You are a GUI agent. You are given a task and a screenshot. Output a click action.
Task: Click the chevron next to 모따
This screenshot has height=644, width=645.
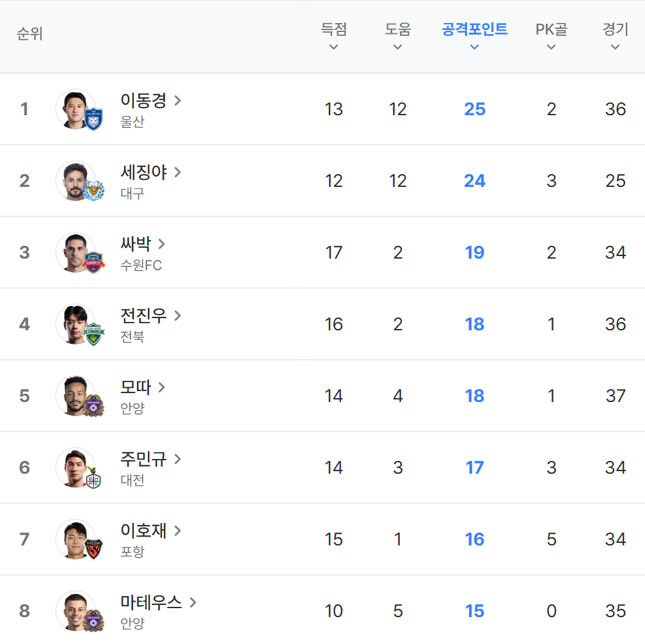coord(162,387)
